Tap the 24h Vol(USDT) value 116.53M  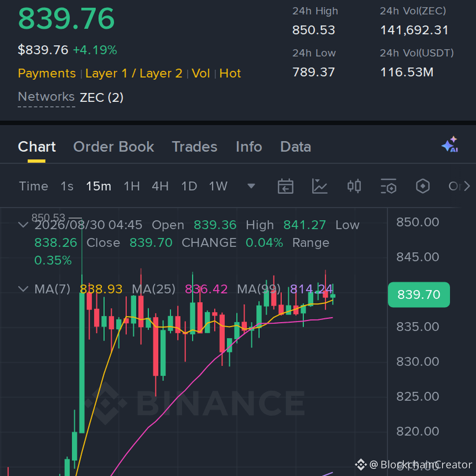coord(407,72)
